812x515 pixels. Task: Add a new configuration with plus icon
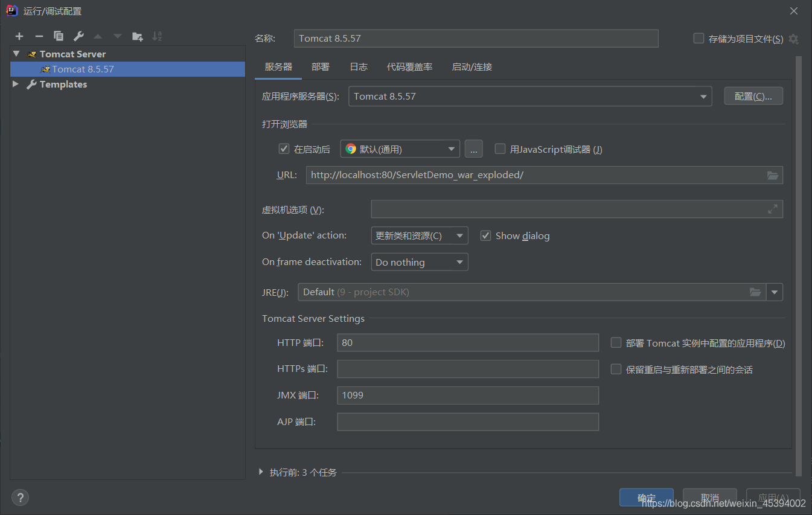(19, 36)
